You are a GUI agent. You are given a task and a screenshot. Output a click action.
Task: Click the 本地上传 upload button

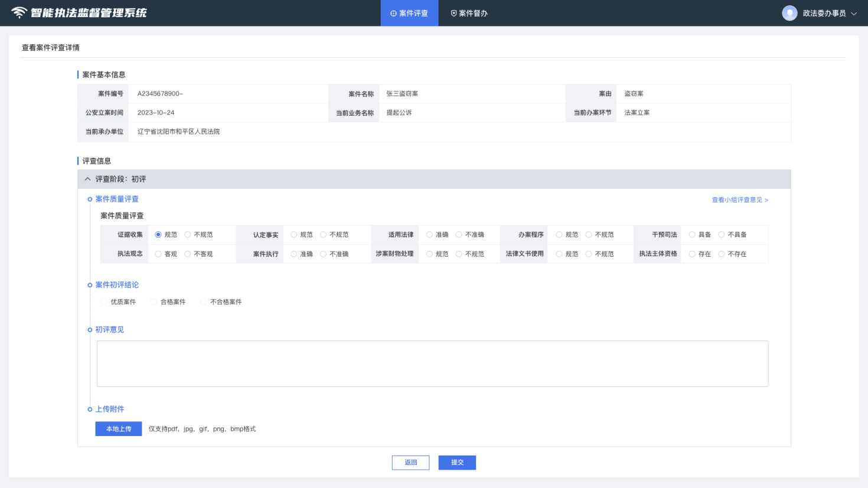(119, 429)
